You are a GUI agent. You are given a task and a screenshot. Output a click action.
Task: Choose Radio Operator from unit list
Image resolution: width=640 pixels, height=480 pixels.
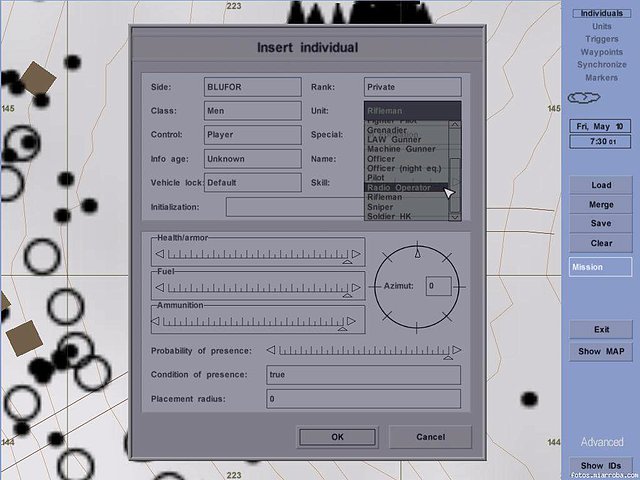coord(407,188)
